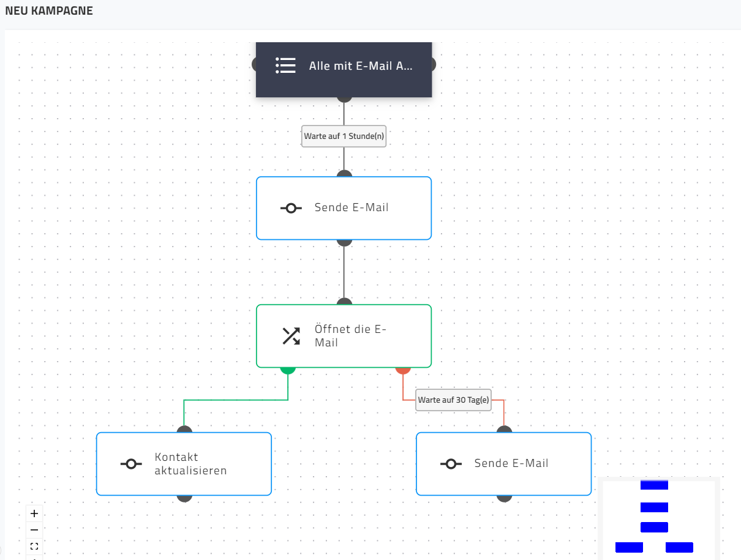This screenshot has width=741, height=560.
Task: Click the action icon in the lower-right Sende E-Mail node
Action: coord(451,464)
